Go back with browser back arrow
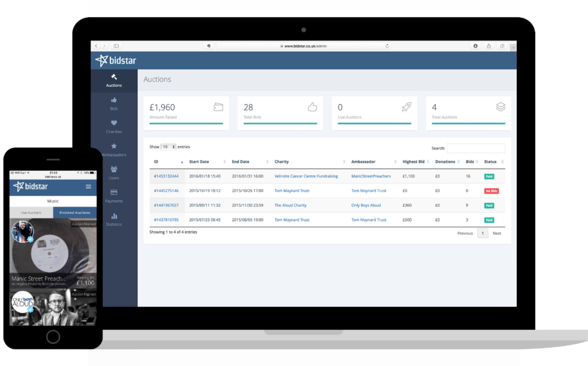The width and height of the screenshot is (588, 366). (x=96, y=46)
